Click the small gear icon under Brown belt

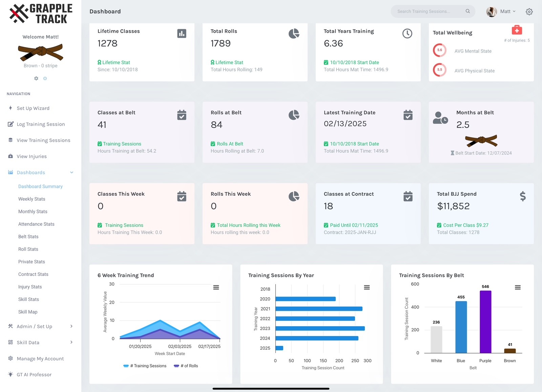click(36, 78)
